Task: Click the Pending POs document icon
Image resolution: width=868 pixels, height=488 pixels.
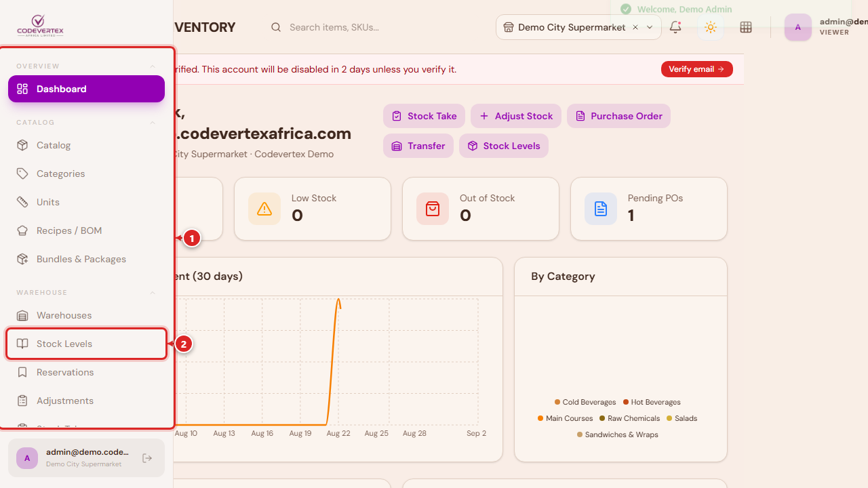Action: [x=601, y=209]
